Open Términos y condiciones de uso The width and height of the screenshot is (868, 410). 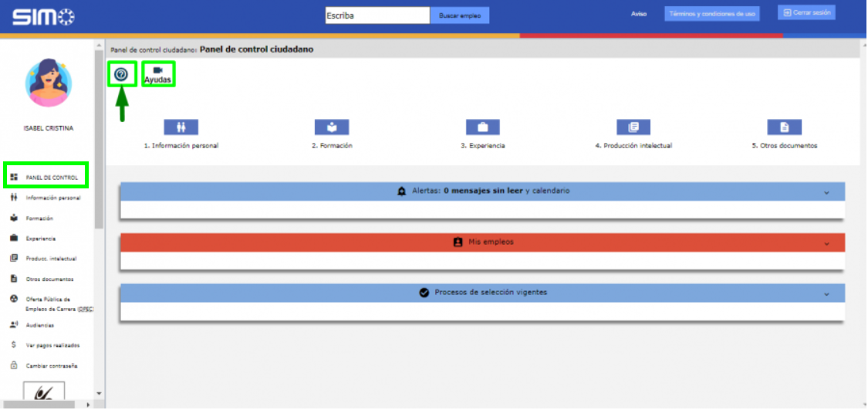(712, 14)
